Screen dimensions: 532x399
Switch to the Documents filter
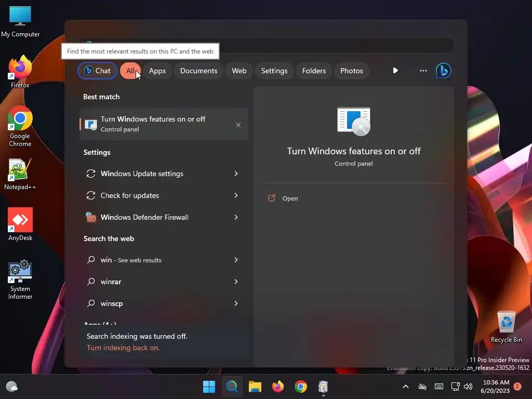click(198, 71)
